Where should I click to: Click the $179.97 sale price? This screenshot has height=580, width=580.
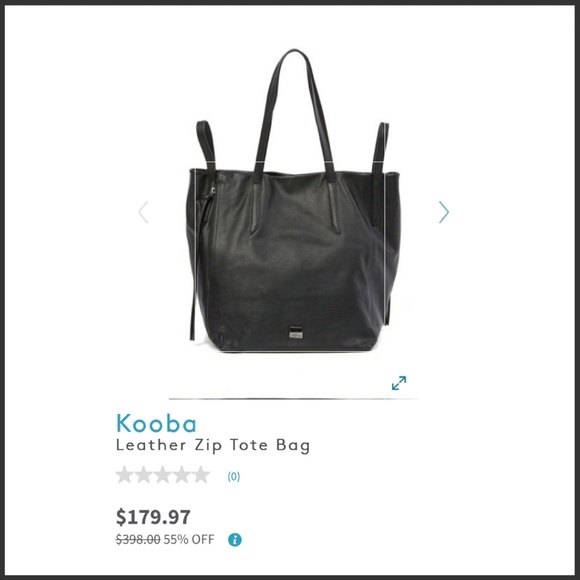tap(153, 517)
